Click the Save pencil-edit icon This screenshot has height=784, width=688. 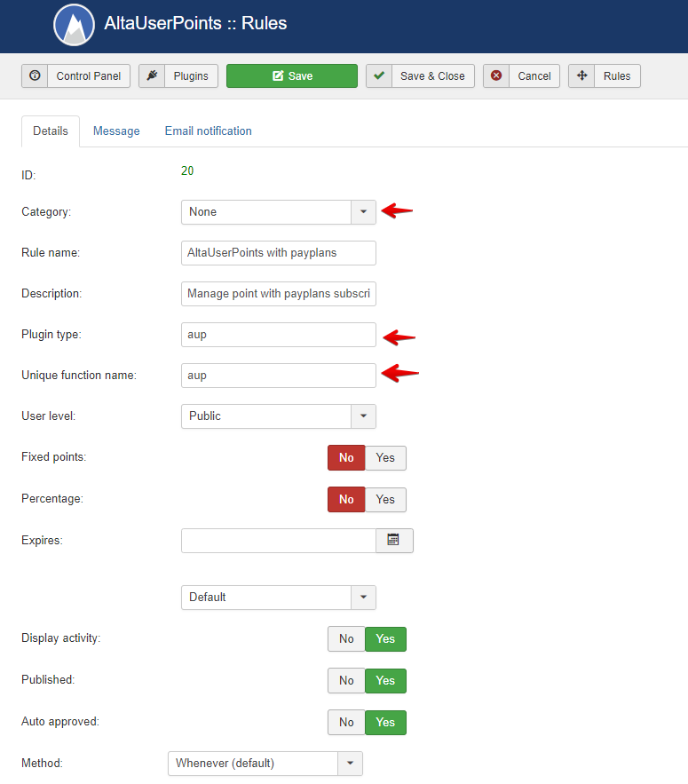pos(278,75)
